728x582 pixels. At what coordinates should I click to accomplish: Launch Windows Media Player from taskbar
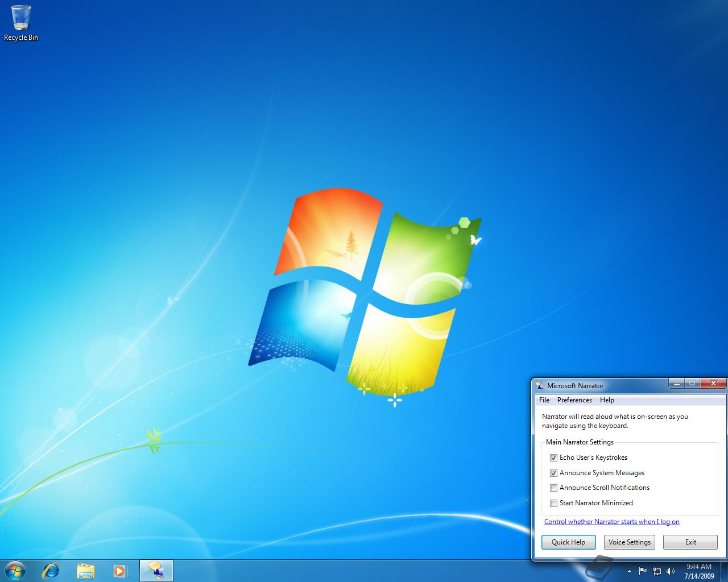coord(120,571)
